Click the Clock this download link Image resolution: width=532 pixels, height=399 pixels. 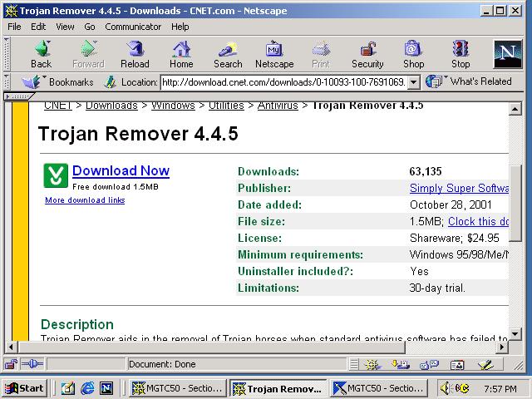(478, 222)
